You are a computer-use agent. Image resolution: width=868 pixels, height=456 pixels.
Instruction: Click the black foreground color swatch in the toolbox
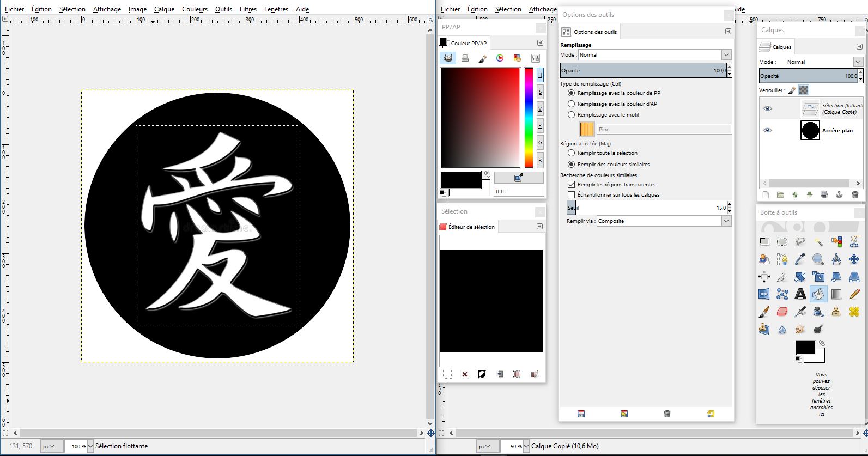click(805, 347)
